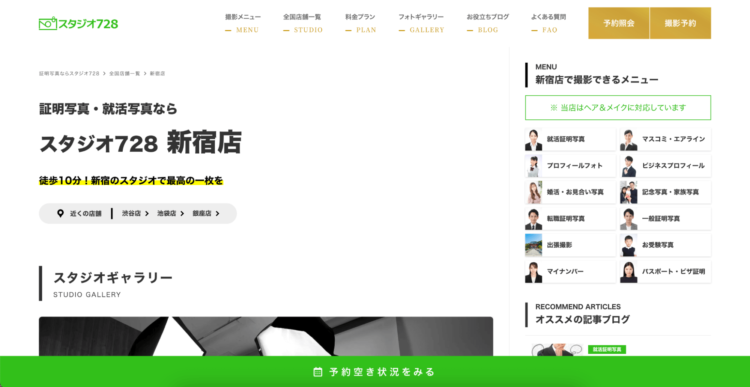Click the 全国店舗一覧 breadcrumb link
Image resolution: width=750 pixels, height=387 pixels.
coord(124,74)
